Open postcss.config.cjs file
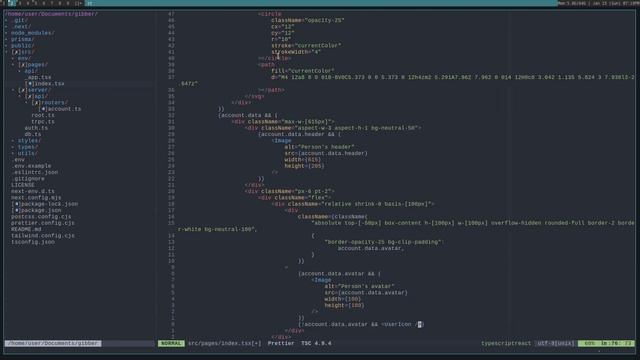The image size is (640, 360). point(41,216)
